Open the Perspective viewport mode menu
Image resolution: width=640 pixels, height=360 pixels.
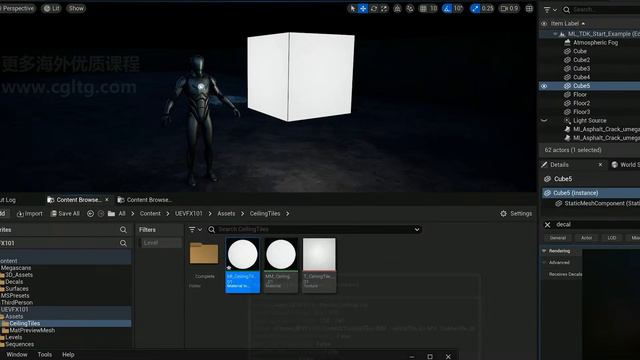tap(17, 9)
